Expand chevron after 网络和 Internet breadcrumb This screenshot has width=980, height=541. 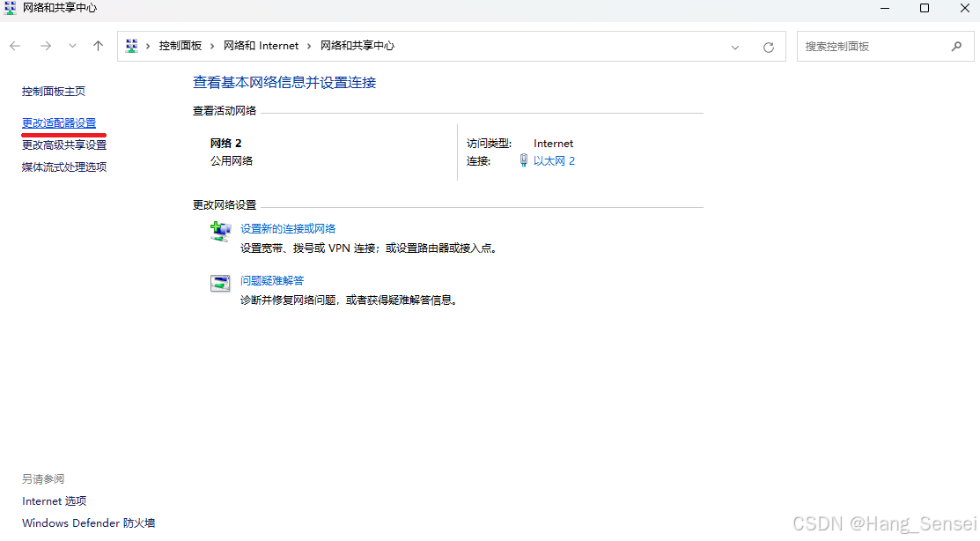pos(309,47)
